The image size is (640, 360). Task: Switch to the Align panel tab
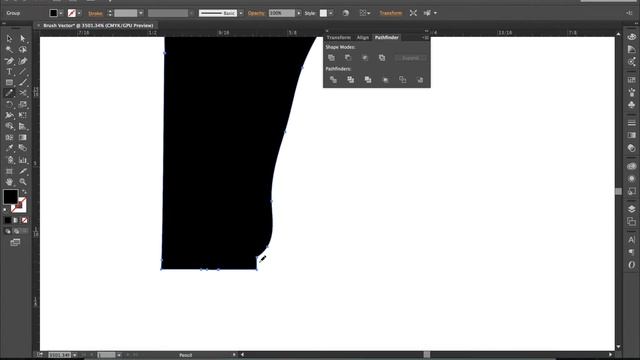point(362,38)
